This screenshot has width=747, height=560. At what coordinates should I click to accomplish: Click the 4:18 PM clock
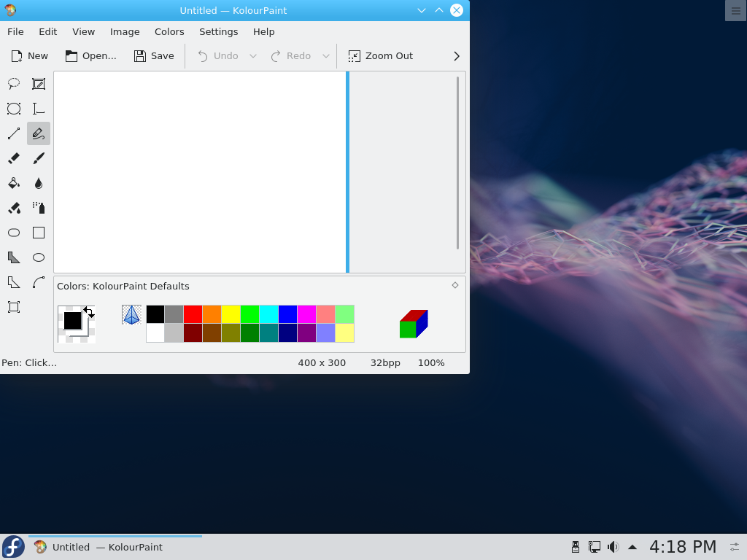[x=683, y=547]
